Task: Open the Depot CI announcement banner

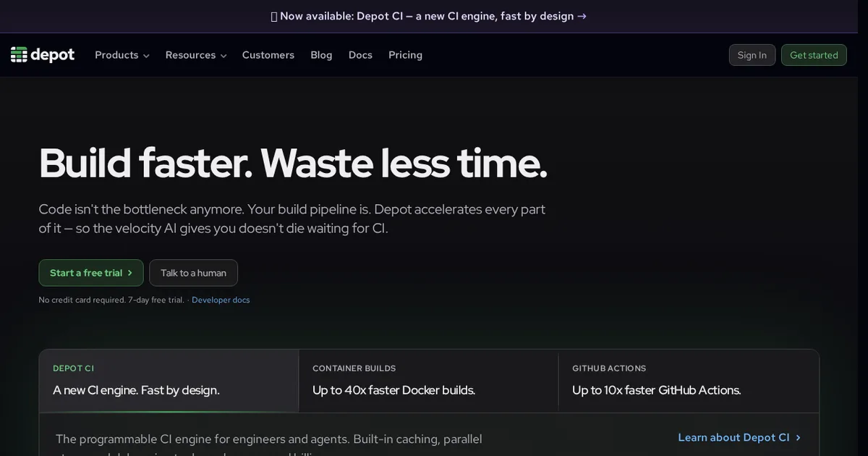Action: click(429, 16)
